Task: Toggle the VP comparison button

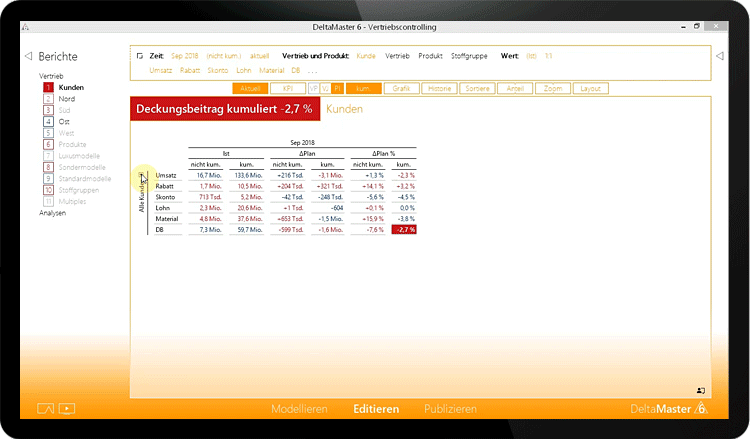Action: (314, 88)
